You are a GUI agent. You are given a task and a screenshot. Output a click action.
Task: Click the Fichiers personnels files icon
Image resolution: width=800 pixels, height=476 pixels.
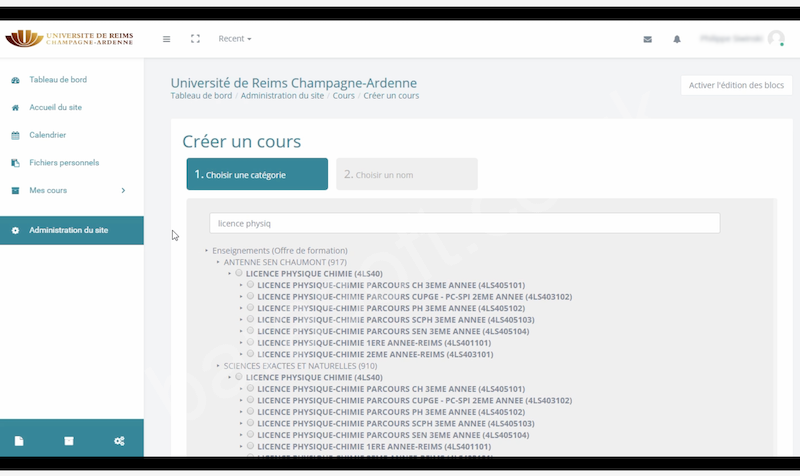tap(15, 163)
